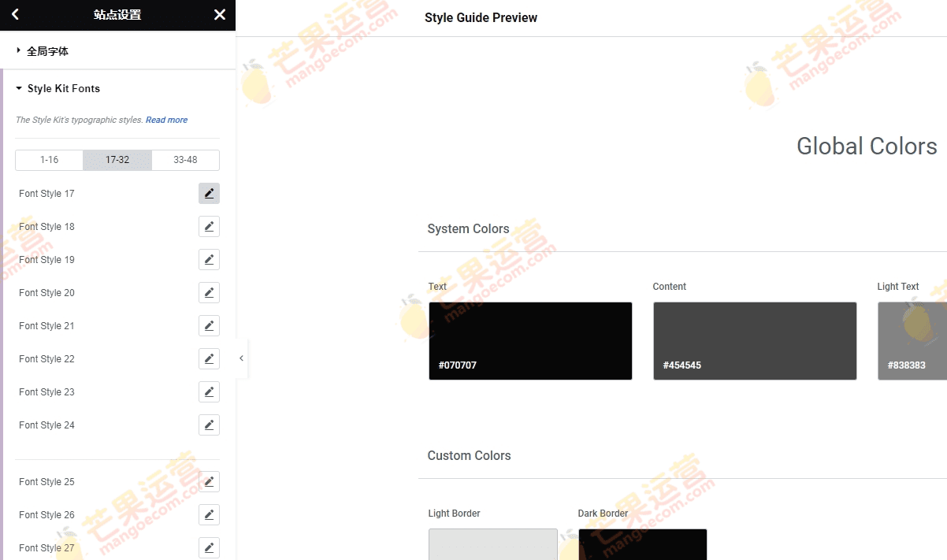Edit Font Style 23 pencil icon

pyautogui.click(x=209, y=392)
